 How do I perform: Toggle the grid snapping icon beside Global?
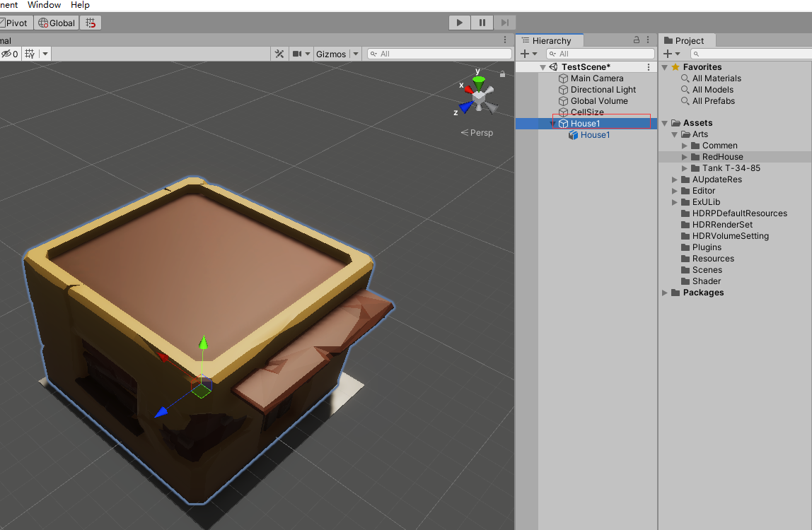tap(91, 23)
